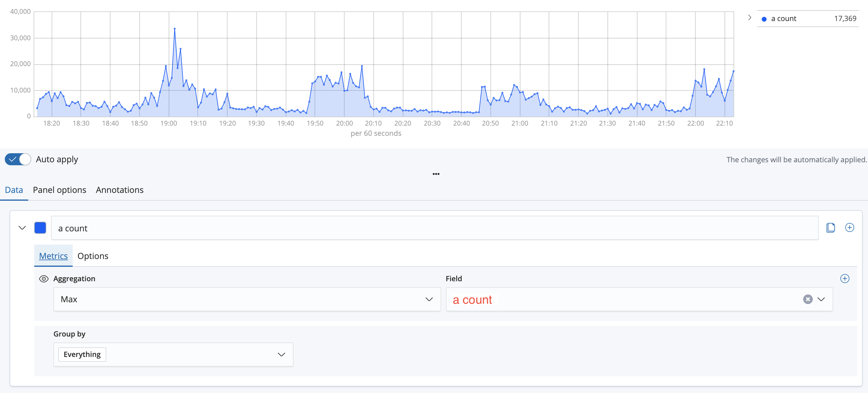Toggle the Auto apply switch
868x393 pixels.
[18, 159]
